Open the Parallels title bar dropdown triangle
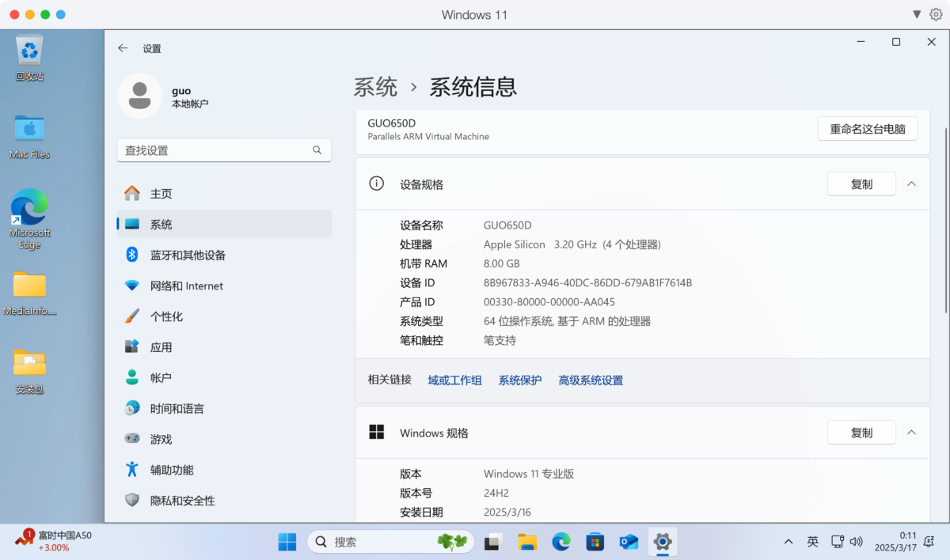 pyautogui.click(x=917, y=14)
